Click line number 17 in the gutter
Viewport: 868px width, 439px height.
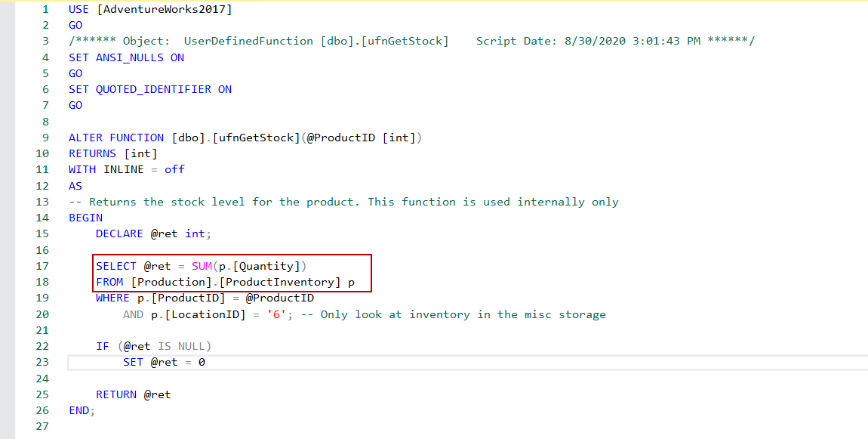[x=42, y=266]
